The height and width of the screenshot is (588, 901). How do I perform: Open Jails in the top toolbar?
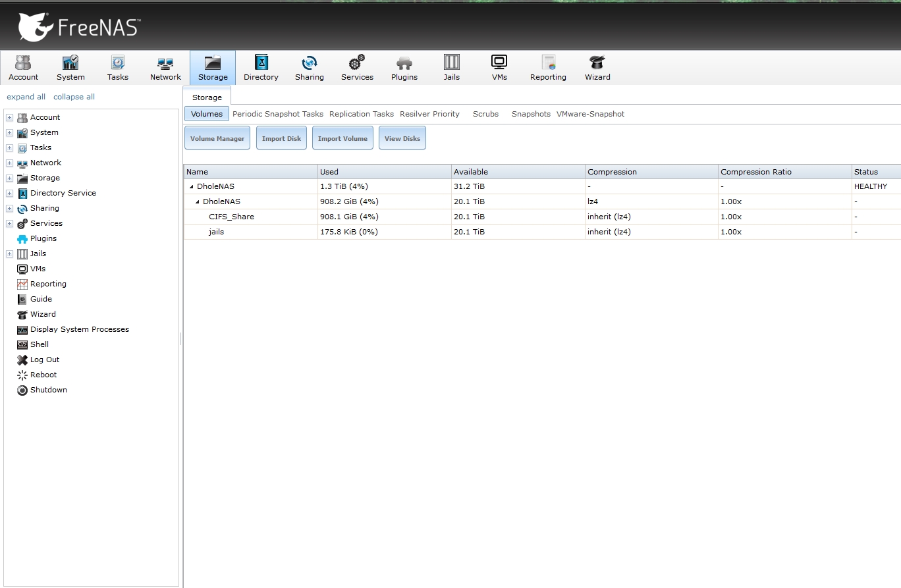tap(452, 68)
